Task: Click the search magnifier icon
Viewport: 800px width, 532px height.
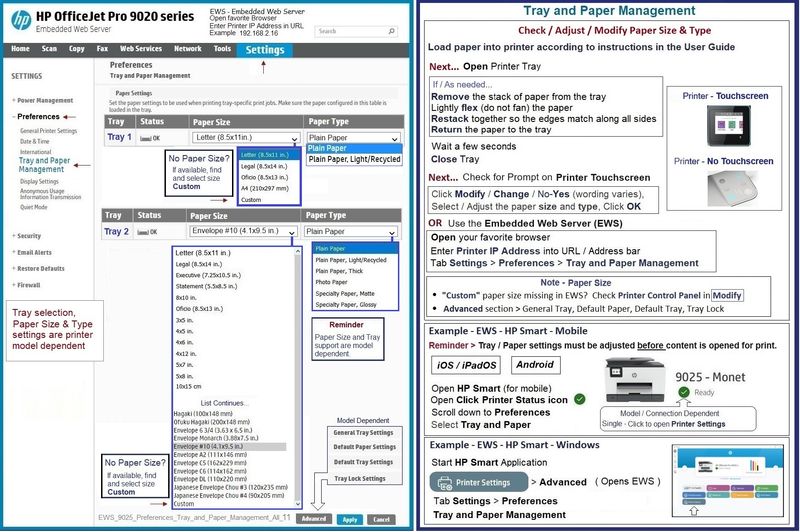Action: tap(391, 31)
